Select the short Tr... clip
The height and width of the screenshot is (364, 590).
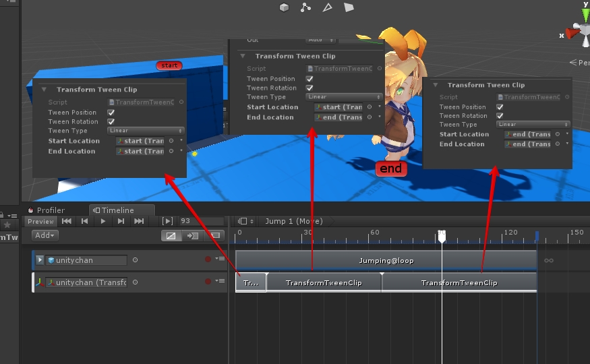coord(251,283)
